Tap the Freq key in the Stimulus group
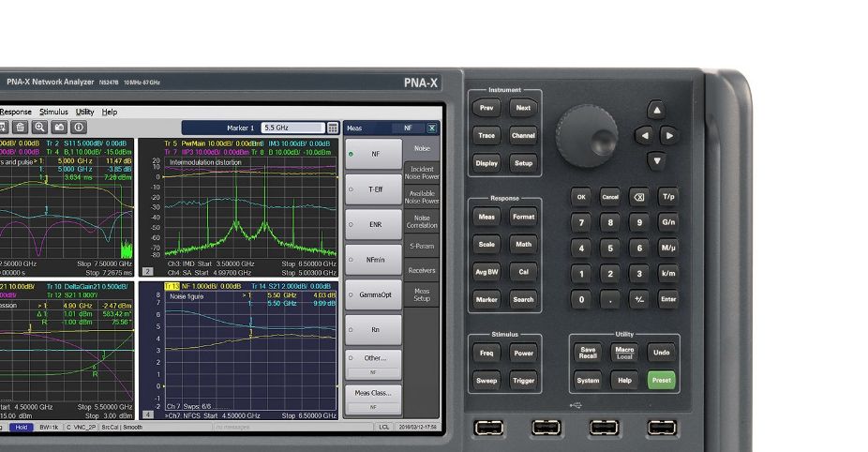The image size is (868, 452). coord(486,353)
